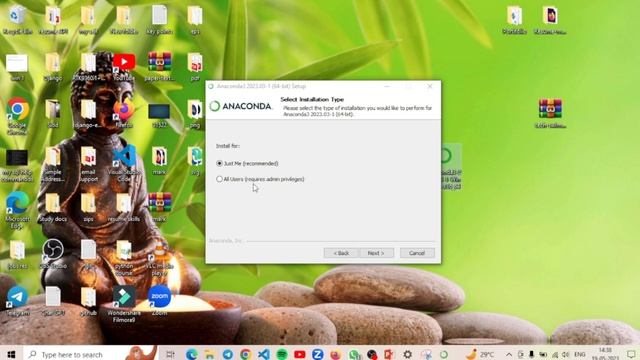
Task: Select the Anaconda installer file on desktop
Action: tap(451, 167)
